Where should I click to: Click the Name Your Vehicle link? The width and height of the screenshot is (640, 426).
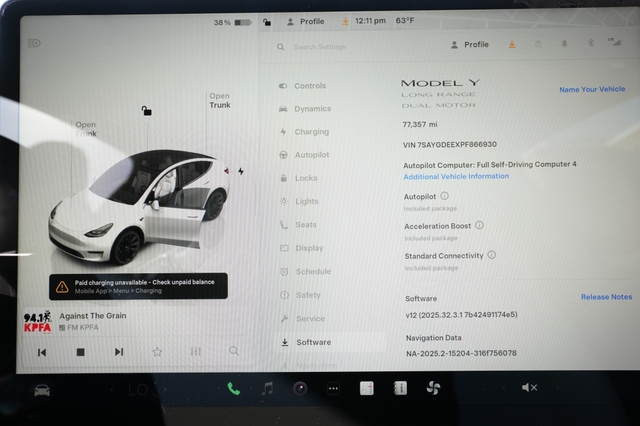[592, 89]
